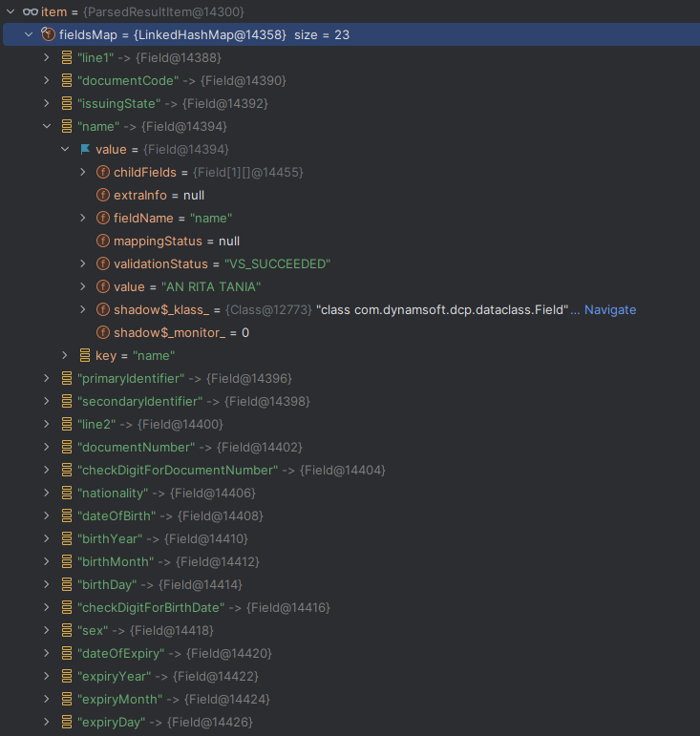
Task: Collapse the fieldsMap node
Action: click(29, 34)
